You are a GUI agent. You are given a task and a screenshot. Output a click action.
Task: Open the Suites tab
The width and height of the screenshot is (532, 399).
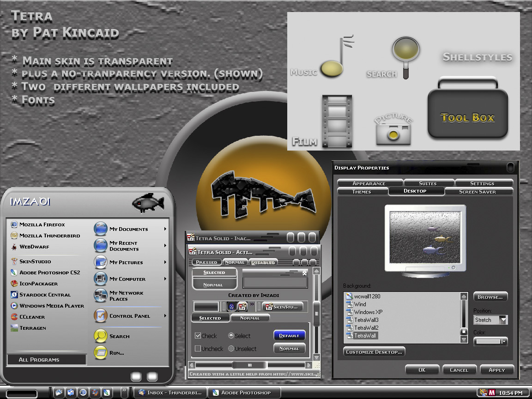click(429, 183)
